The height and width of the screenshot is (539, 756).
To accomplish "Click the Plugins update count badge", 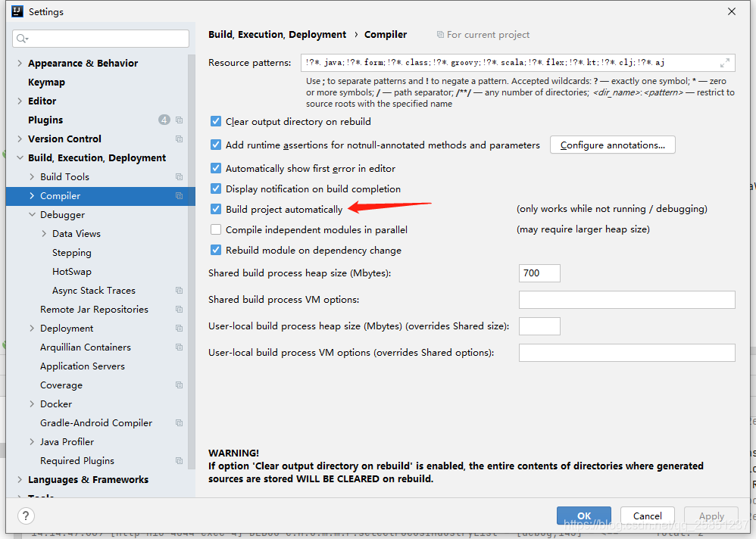I will pos(164,120).
